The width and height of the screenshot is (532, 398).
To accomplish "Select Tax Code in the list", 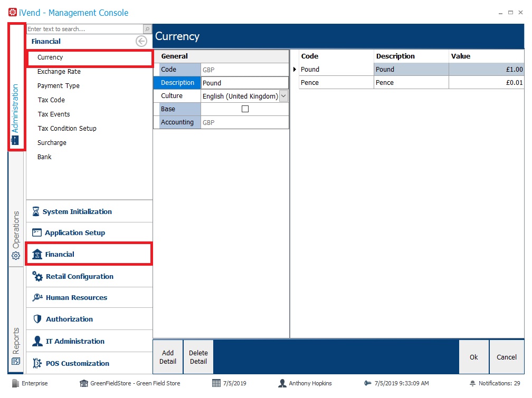I will coord(51,100).
